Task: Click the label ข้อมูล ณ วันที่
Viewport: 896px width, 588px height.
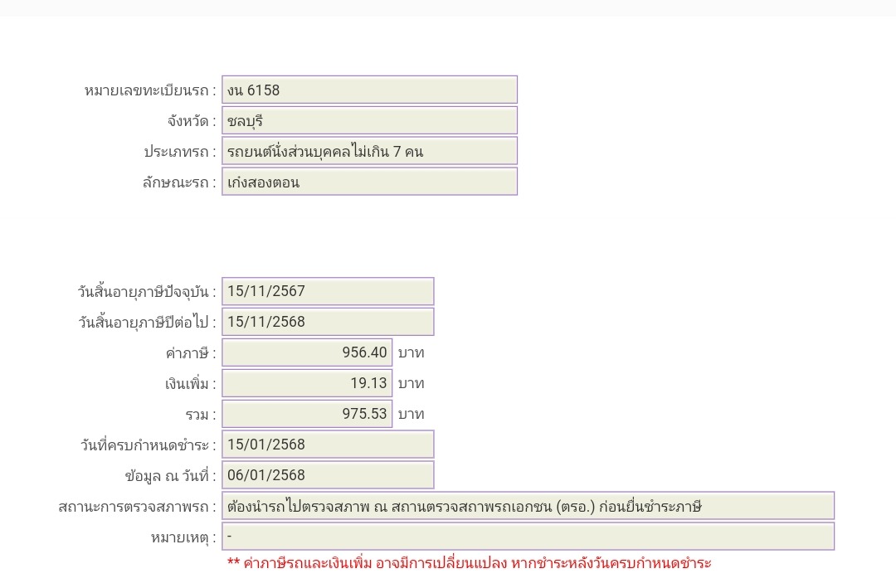Action: (171, 476)
